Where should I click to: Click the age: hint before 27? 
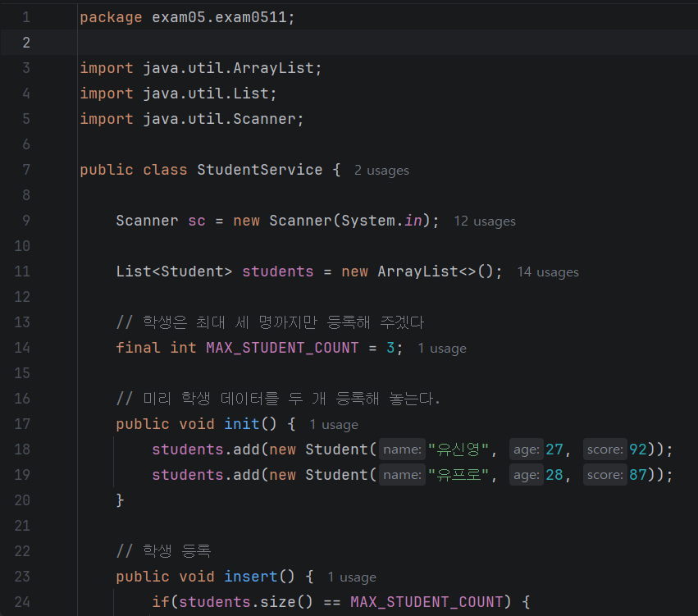(x=527, y=449)
